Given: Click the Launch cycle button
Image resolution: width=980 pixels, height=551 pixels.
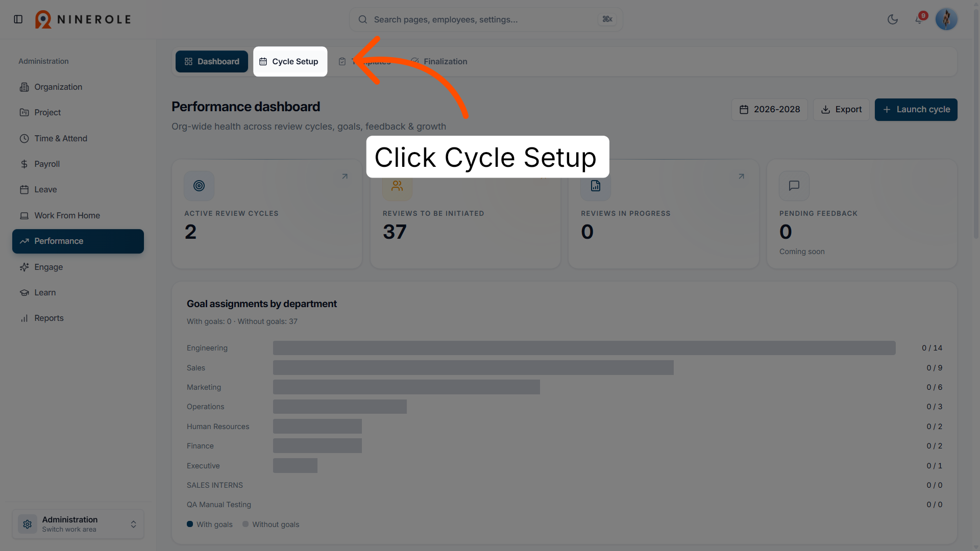Looking at the screenshot, I should click(916, 109).
